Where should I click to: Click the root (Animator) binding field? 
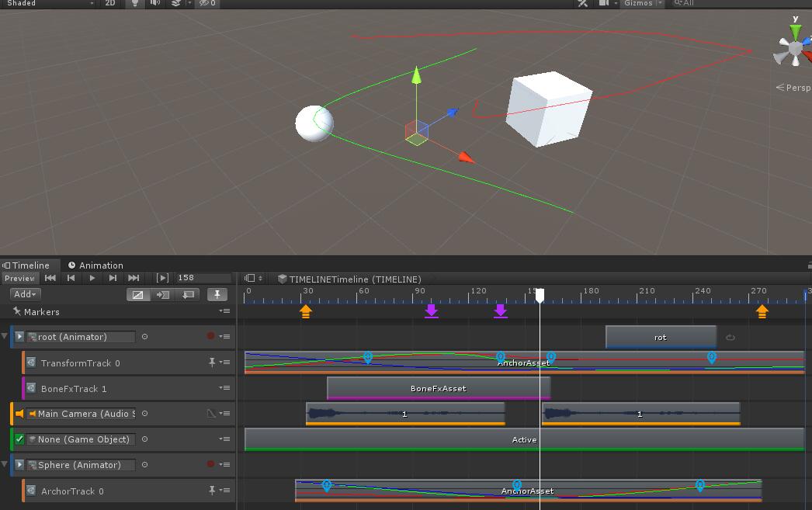pyautogui.click(x=81, y=337)
